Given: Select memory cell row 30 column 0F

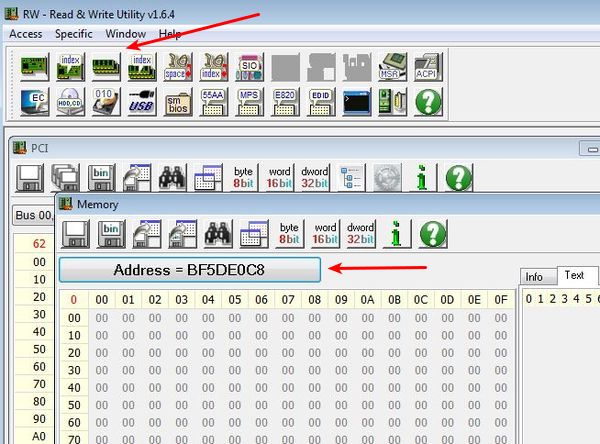Looking at the screenshot, I should click(501, 371).
